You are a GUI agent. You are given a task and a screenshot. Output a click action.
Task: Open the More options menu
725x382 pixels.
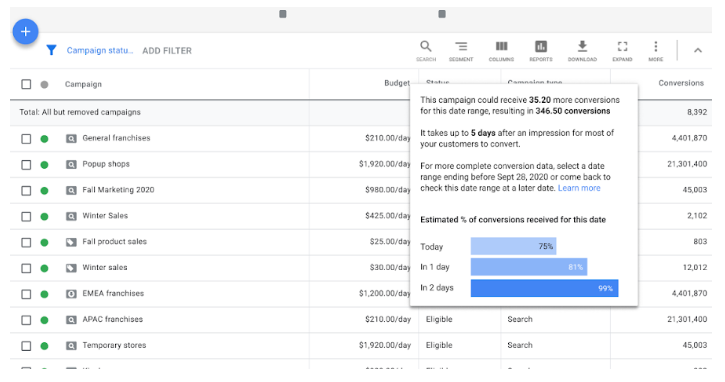(x=656, y=51)
